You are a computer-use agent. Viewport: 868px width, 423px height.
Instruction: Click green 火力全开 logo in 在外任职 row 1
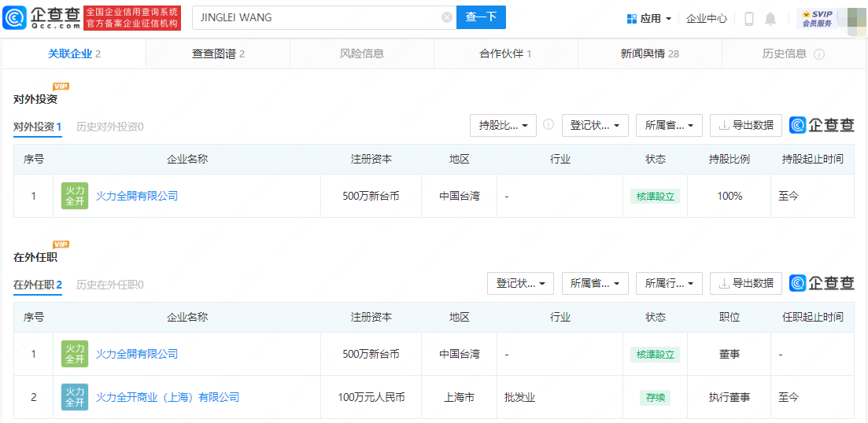[75, 354]
